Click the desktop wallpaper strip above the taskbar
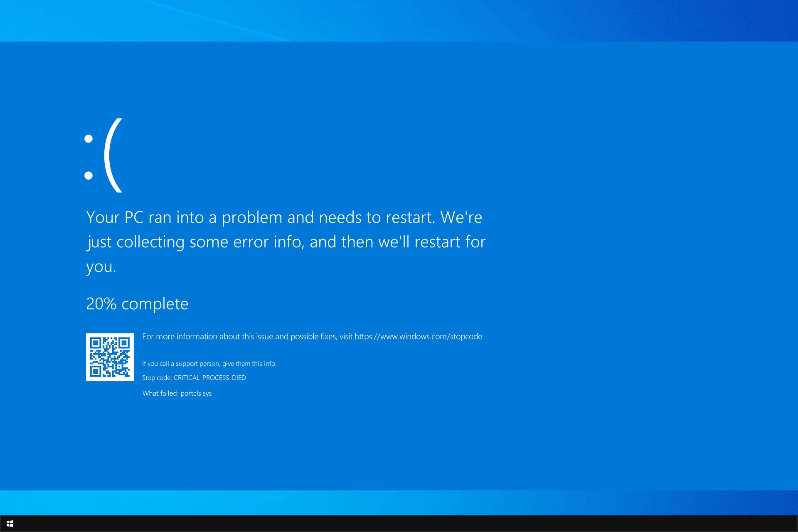 (399, 503)
